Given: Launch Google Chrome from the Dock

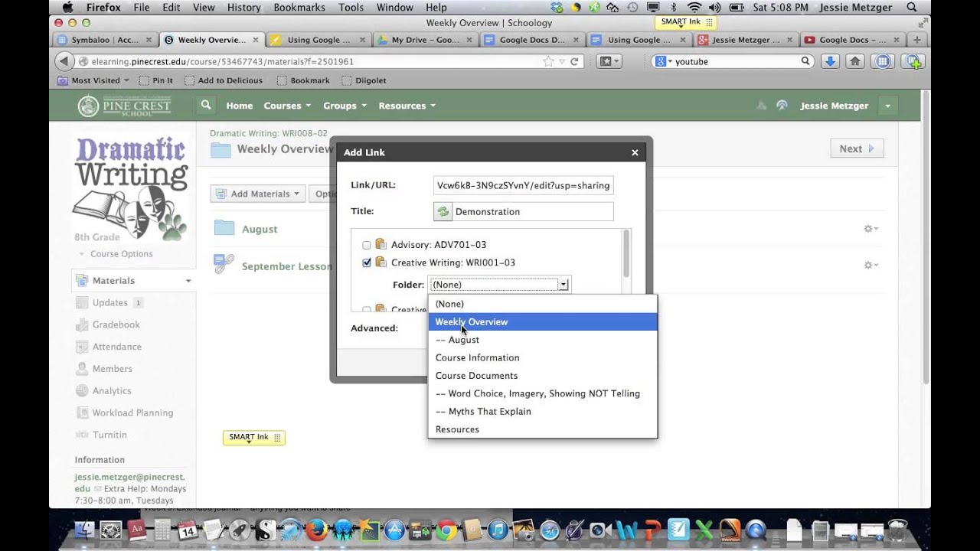Looking at the screenshot, I should [x=446, y=530].
